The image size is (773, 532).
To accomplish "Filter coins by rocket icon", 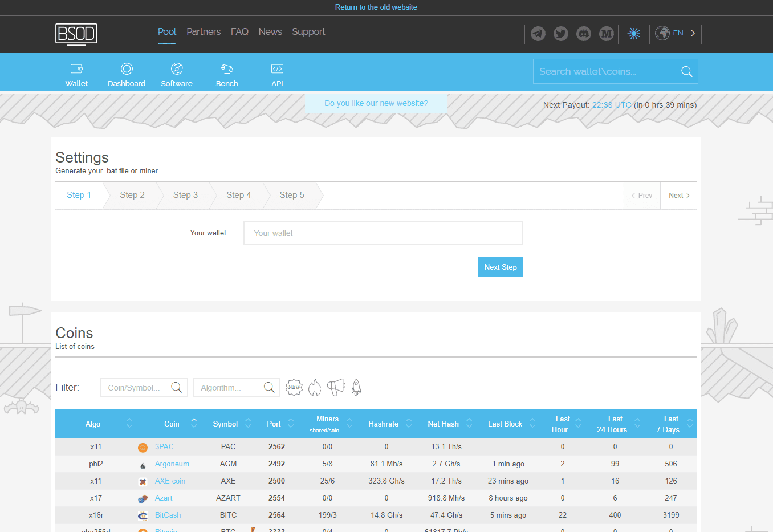I will click(356, 387).
